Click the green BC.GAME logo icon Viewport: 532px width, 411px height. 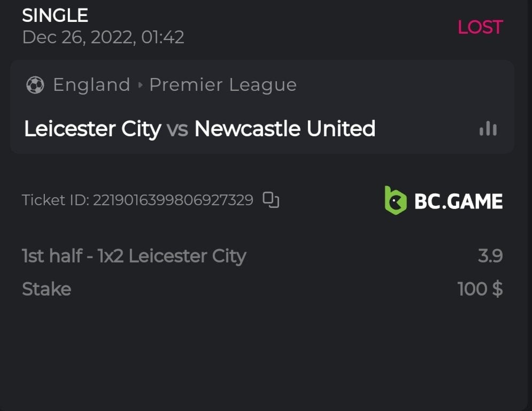[396, 200]
